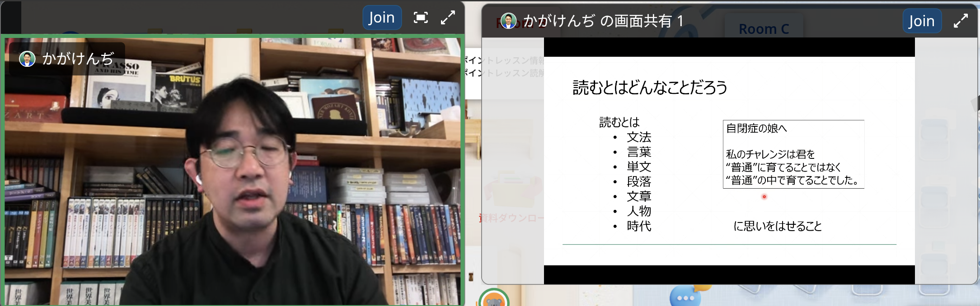Screen dimensions: 980x306
Task: Click the 私のチャレンジは君を line
Action: (770, 154)
